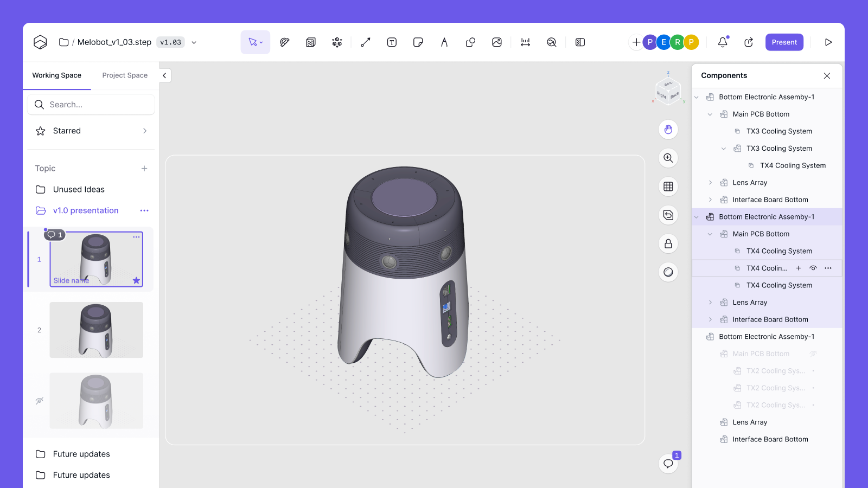Show the hidden Main PCB Bottom component
868x488 pixels.
pyautogui.click(x=813, y=354)
